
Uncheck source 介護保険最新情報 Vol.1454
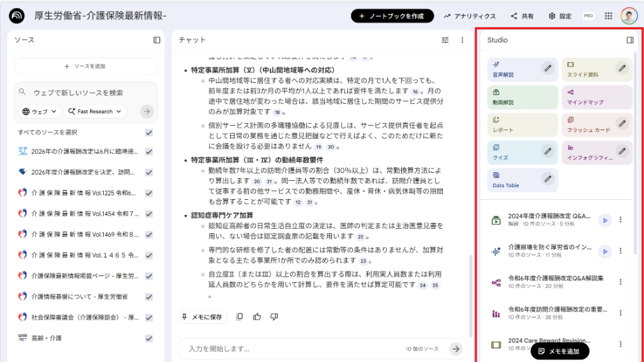pyautogui.click(x=149, y=214)
